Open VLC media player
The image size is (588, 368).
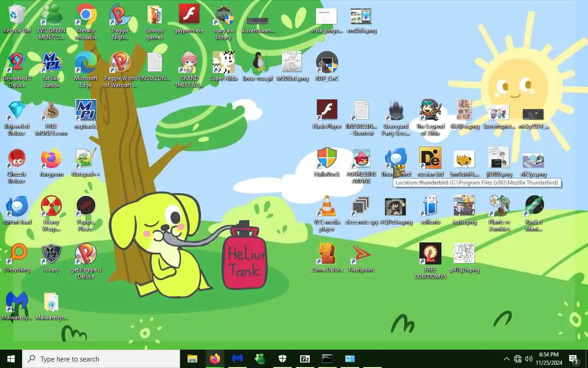click(x=327, y=214)
